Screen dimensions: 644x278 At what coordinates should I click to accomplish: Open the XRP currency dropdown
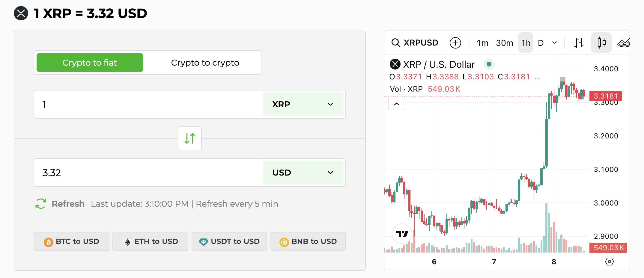point(303,104)
